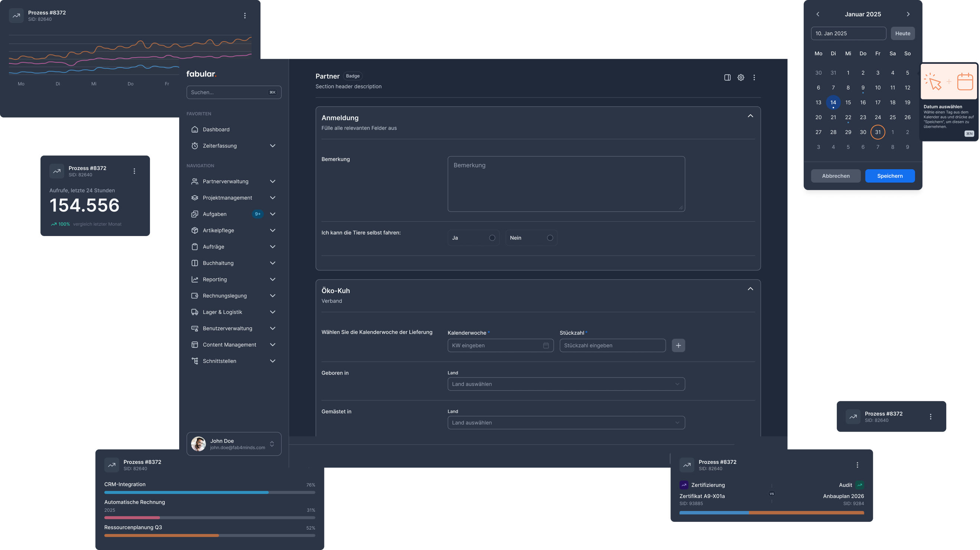Click the 10. Jan 2025 date field
The image size is (980, 550).
[x=848, y=33]
